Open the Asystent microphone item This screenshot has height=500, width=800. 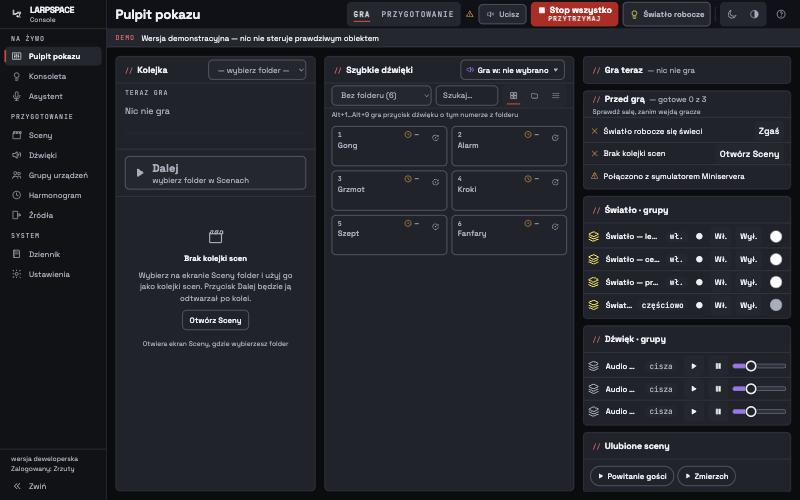point(52,96)
